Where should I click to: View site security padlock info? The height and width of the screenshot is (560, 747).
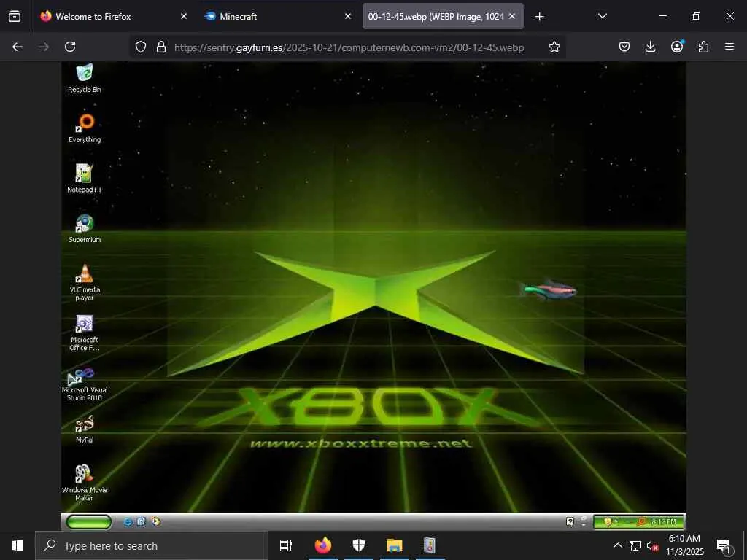coord(161,47)
